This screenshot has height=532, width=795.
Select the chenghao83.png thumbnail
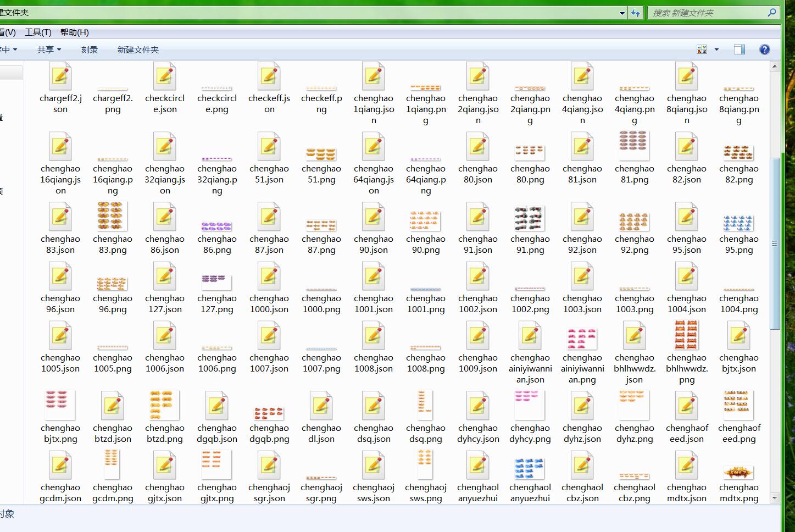pos(113,216)
